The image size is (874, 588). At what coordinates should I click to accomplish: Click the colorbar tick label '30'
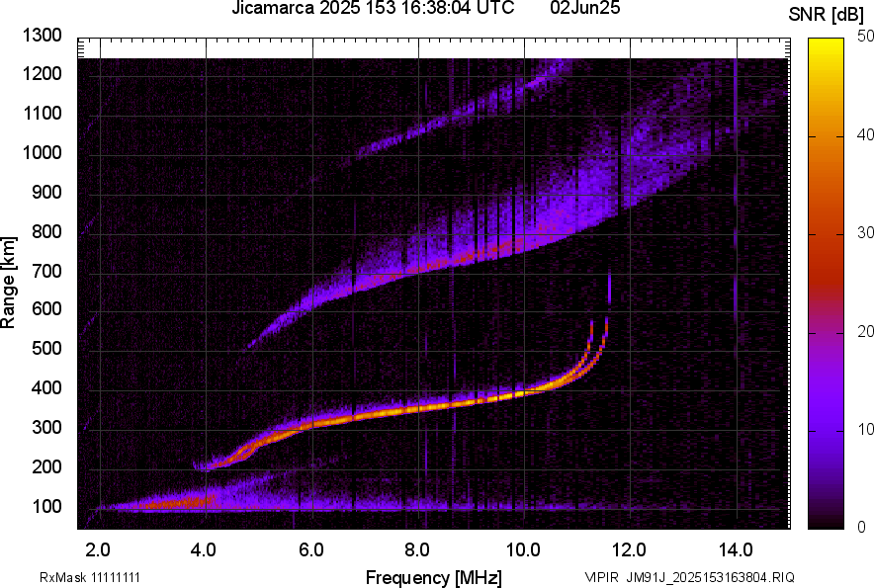866,232
